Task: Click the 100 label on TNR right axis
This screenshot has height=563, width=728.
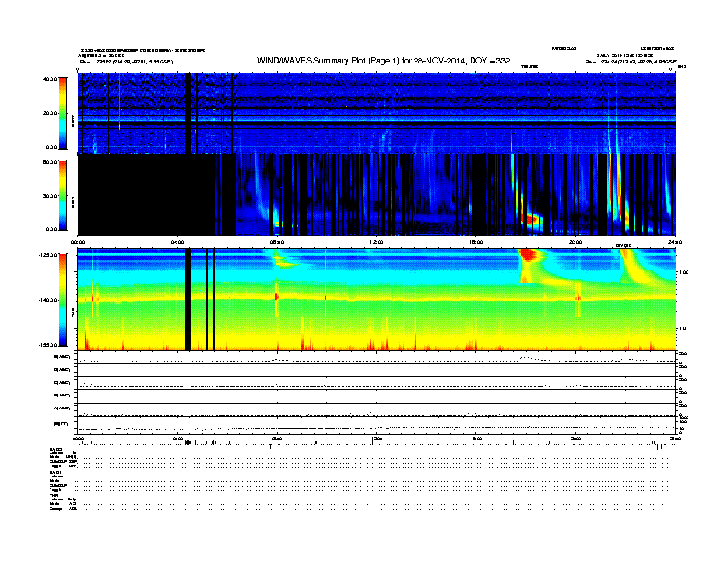Action: pyautogui.click(x=684, y=272)
